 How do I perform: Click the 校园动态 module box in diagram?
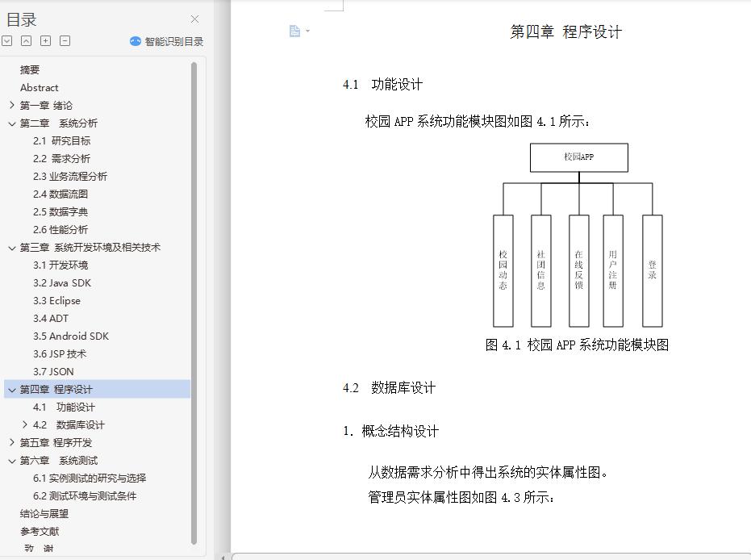503,270
